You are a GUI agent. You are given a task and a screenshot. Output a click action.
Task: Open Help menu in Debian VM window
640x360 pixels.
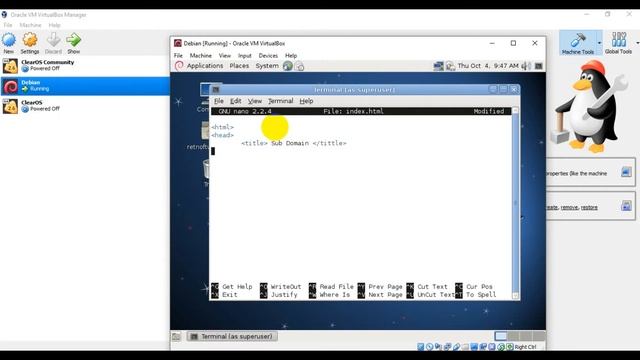click(x=291, y=56)
